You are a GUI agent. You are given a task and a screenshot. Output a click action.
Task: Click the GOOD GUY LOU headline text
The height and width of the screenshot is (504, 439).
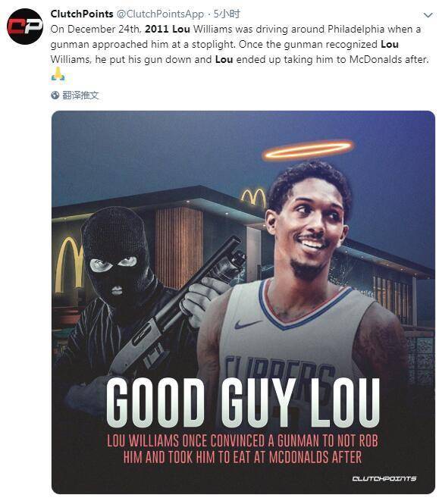point(243,403)
